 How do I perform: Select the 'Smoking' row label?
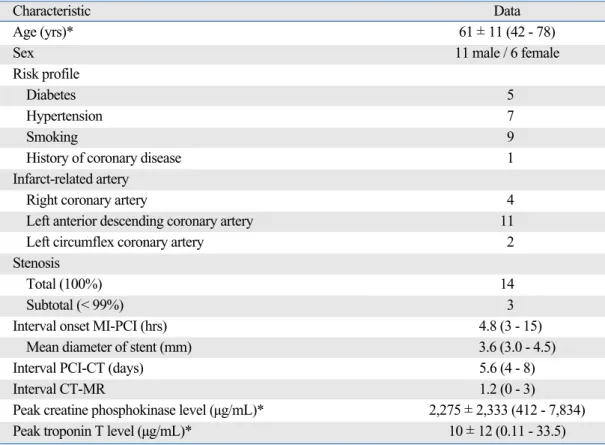(x=52, y=137)
